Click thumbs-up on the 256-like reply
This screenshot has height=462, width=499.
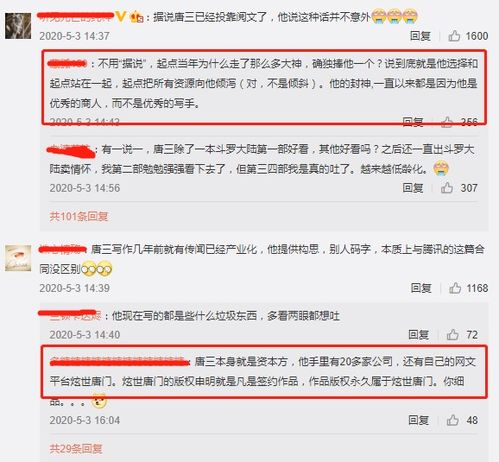click(447, 122)
